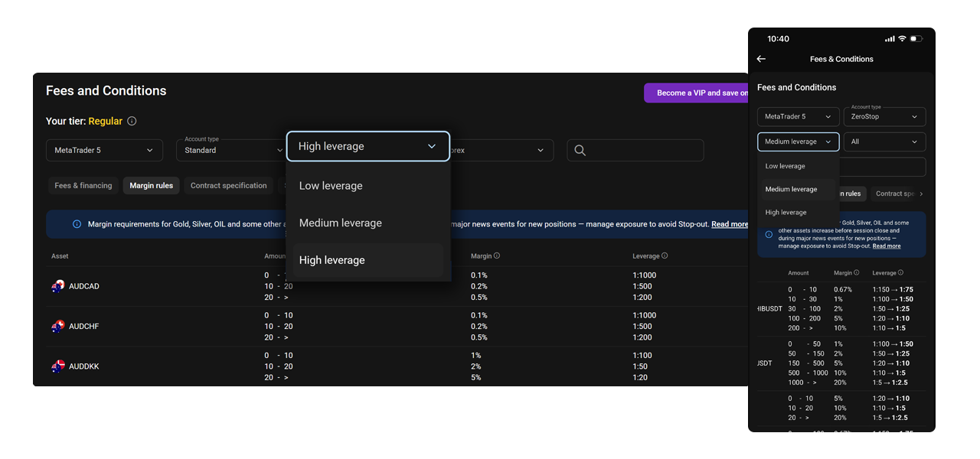Open the mobile MetaTrader 5 dropdown
Viewport: 980px width, 459px height.
799,117
